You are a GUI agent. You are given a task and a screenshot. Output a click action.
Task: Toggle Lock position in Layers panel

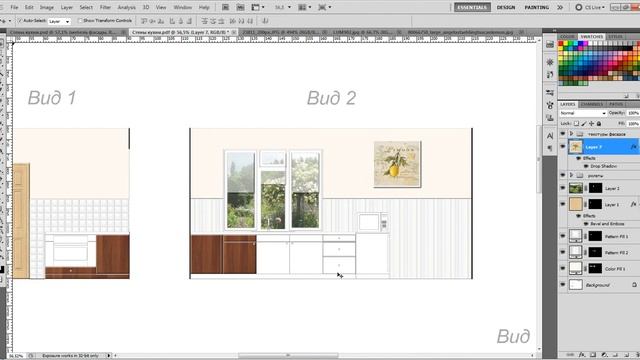pos(591,123)
